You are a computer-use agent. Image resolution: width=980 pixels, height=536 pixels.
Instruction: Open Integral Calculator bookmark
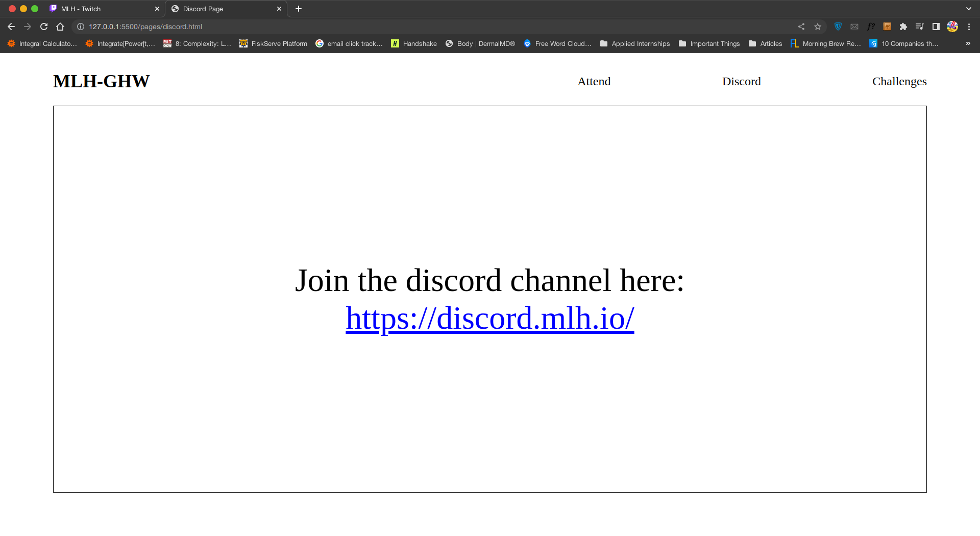(42, 43)
